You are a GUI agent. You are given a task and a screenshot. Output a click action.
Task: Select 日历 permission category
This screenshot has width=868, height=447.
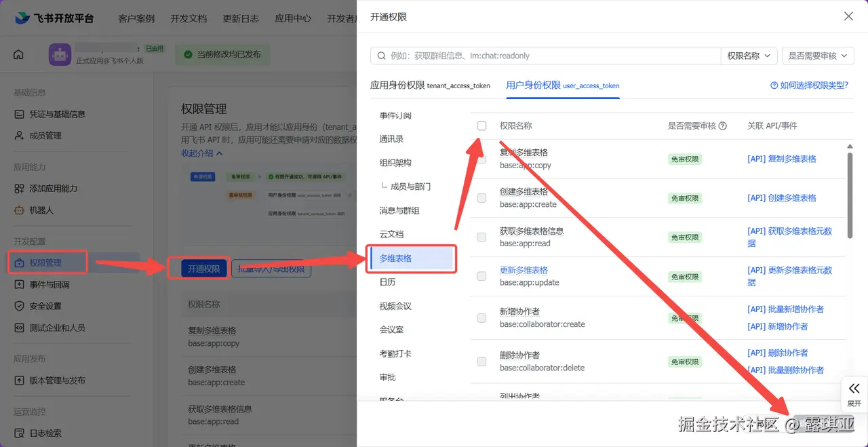point(387,282)
